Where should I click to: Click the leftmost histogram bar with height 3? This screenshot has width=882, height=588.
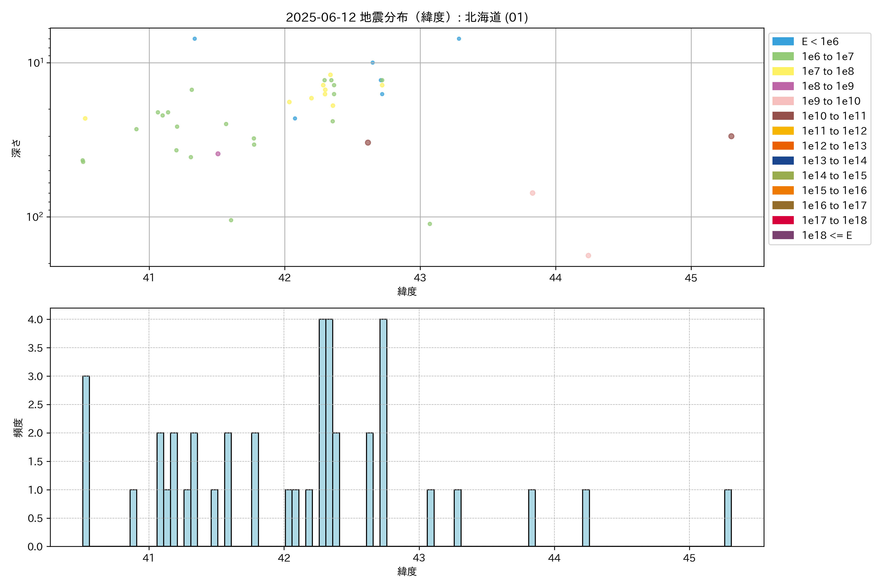86,461
